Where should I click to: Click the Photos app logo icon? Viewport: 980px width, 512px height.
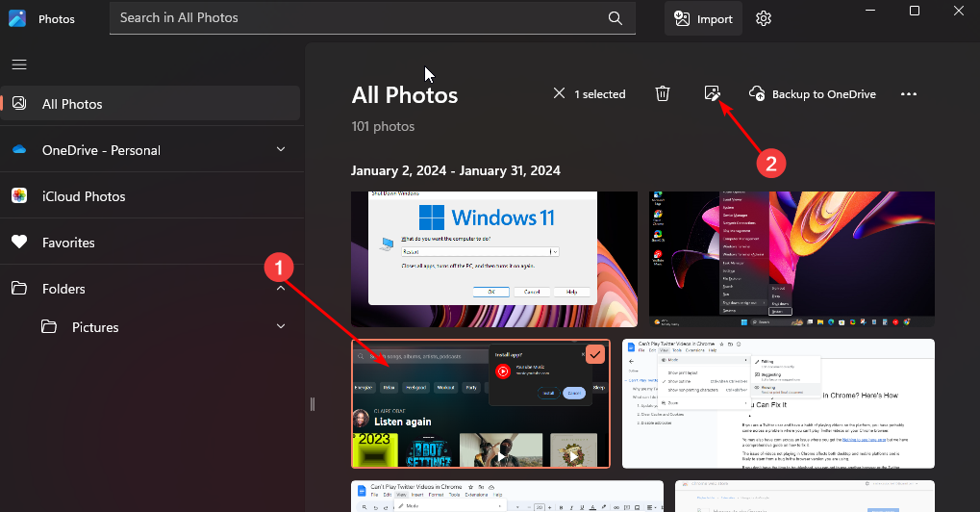pos(17,18)
